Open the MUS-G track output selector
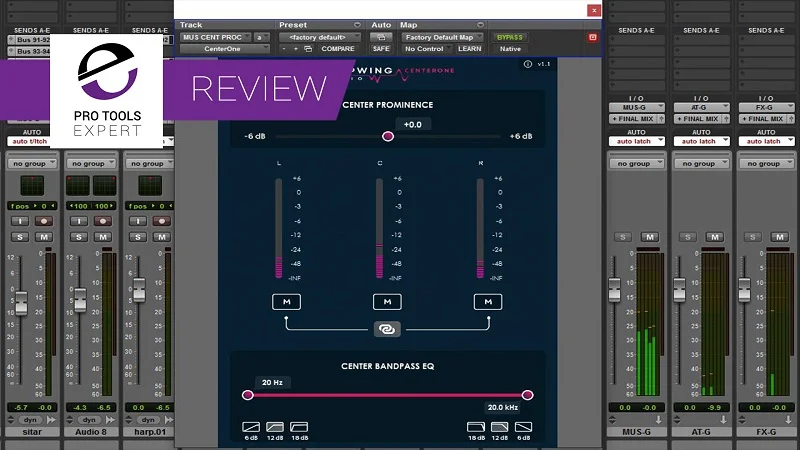This screenshot has height=450, width=800. 636,107
